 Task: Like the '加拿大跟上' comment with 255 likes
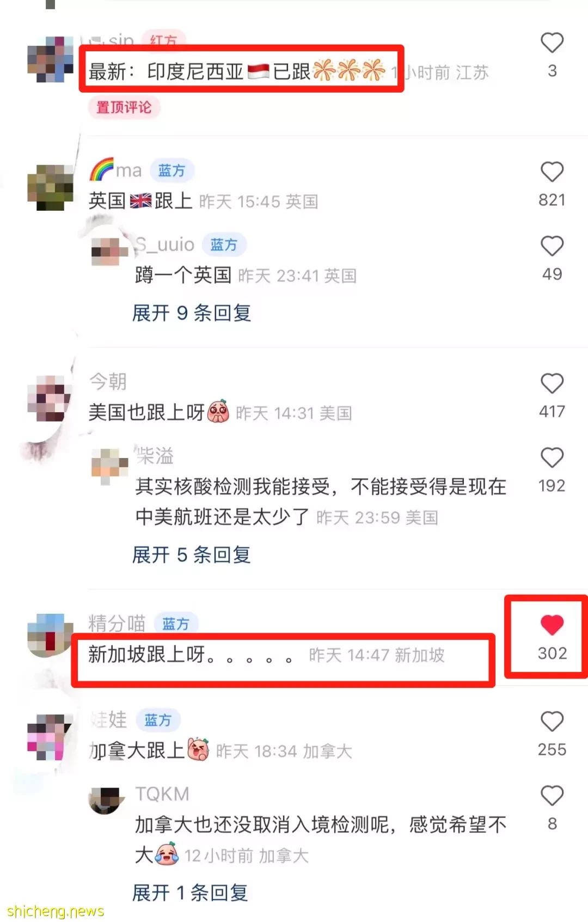tap(552, 722)
